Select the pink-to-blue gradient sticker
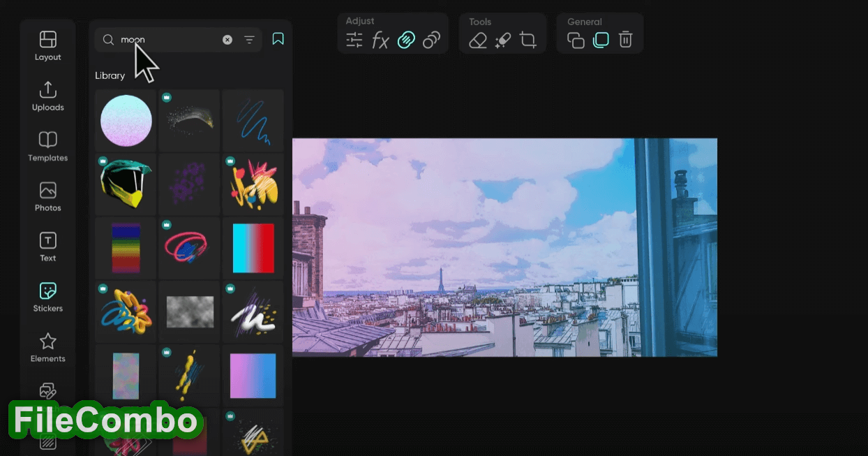The width and height of the screenshot is (868, 456). [253, 375]
